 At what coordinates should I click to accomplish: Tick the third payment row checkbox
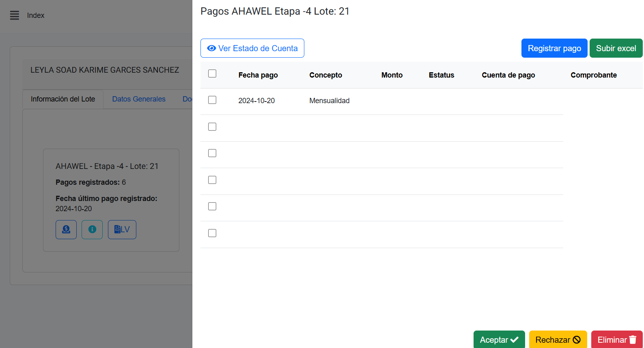tap(212, 153)
